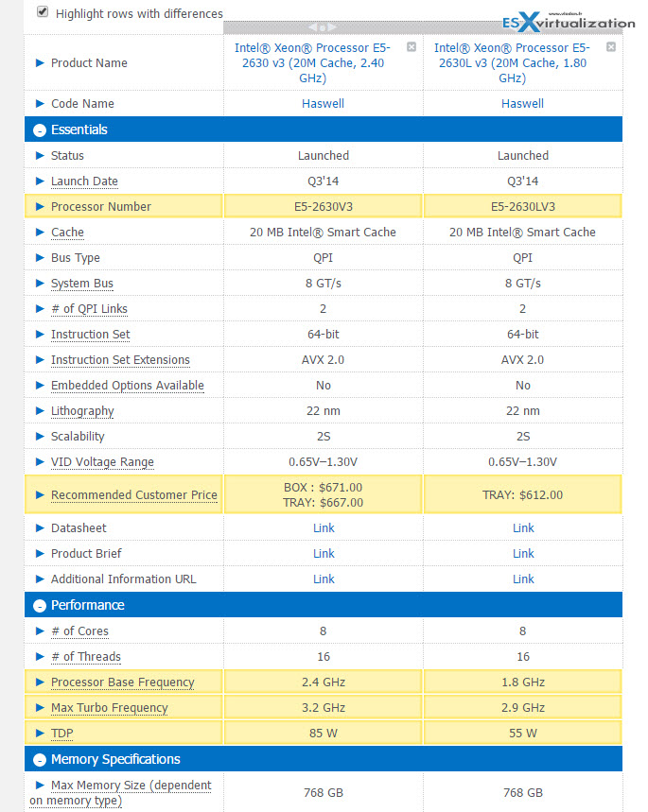The width and height of the screenshot is (648, 812).
Task: Click the TDP label
Action: click(x=62, y=733)
